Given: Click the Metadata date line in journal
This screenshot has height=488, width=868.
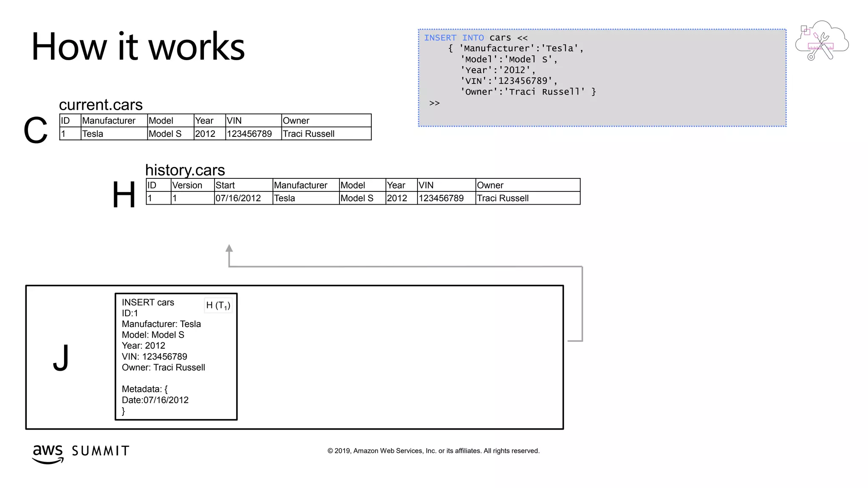Looking at the screenshot, I should [155, 400].
